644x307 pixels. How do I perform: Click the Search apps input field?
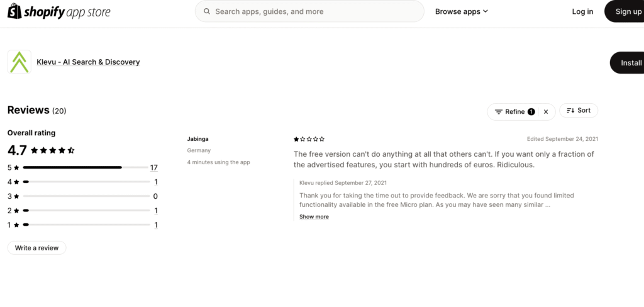coord(314,11)
